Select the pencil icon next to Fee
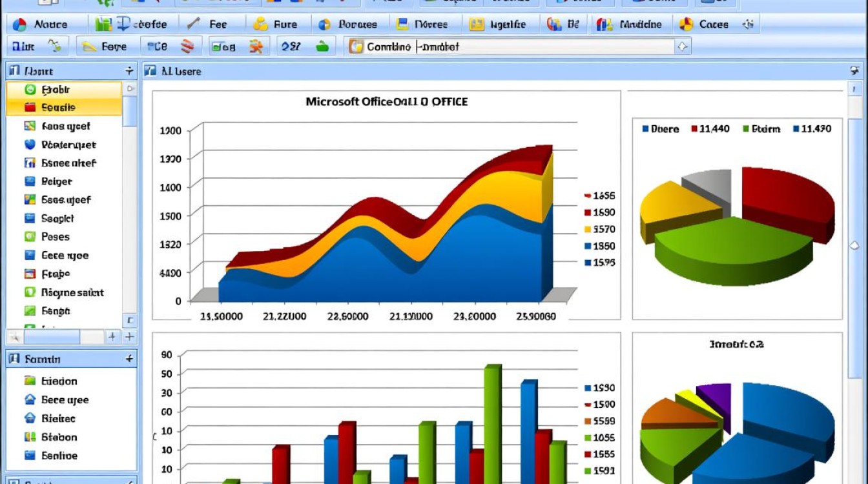 pos(193,25)
